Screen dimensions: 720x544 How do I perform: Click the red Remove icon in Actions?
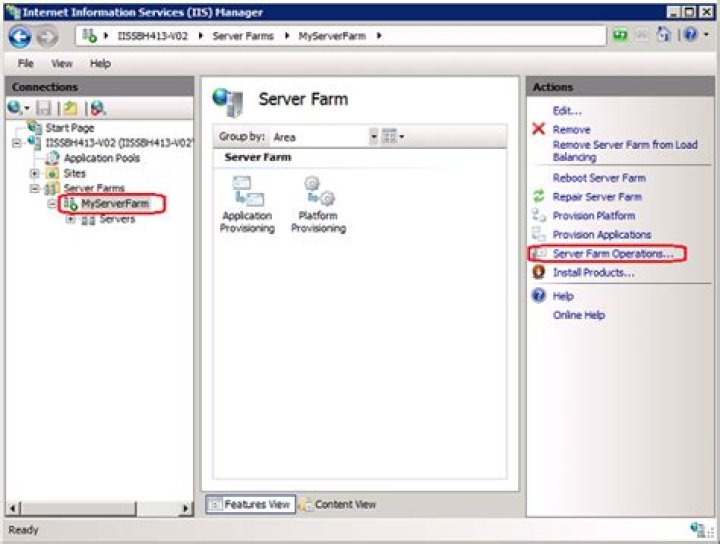point(539,130)
